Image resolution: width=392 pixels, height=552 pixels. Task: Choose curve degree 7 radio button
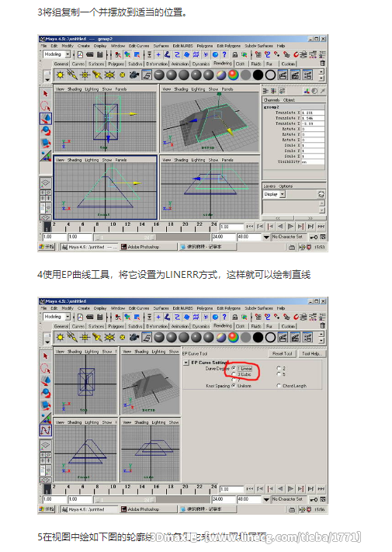click(x=234, y=380)
